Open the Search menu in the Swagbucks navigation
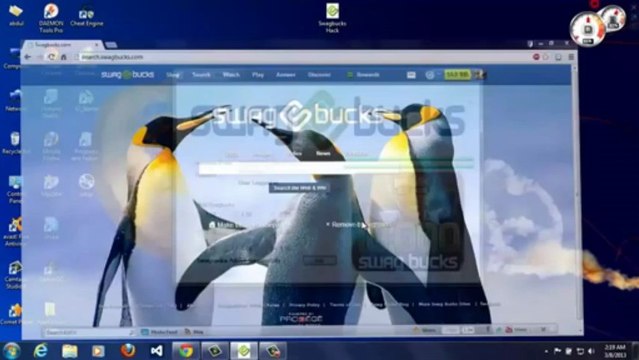The width and height of the screenshot is (639, 360). (201, 75)
